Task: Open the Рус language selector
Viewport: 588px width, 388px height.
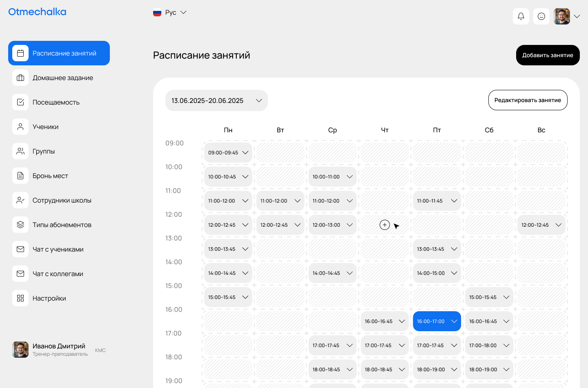Action: point(170,12)
